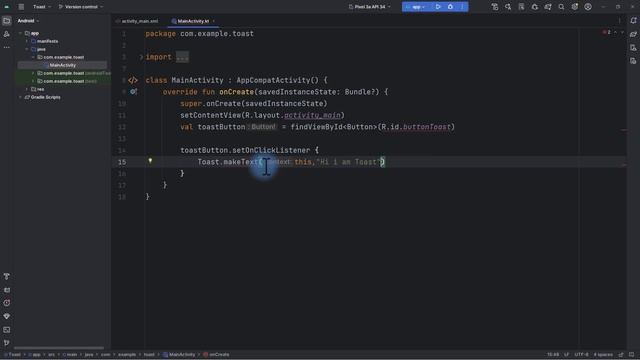Expand the res folder

pyautogui.click(x=27, y=89)
